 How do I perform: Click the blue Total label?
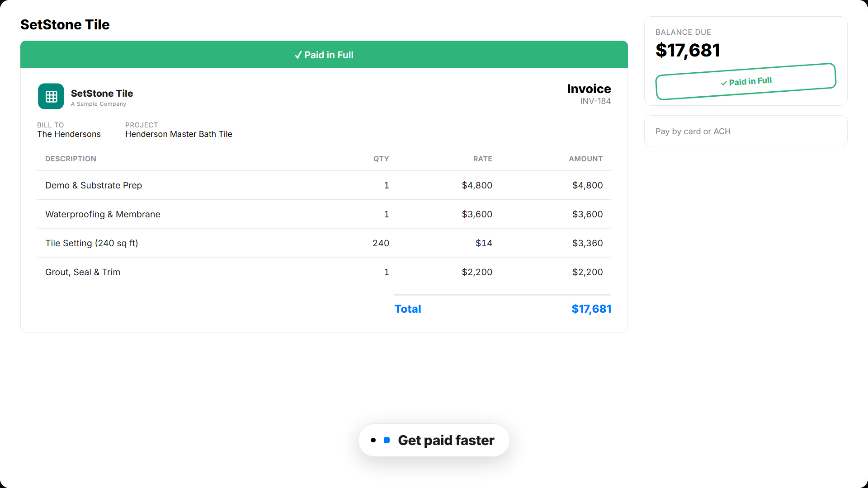pos(408,309)
